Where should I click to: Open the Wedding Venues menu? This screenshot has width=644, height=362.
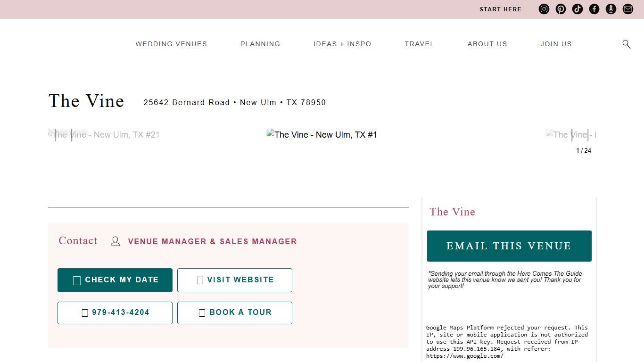[x=171, y=44]
